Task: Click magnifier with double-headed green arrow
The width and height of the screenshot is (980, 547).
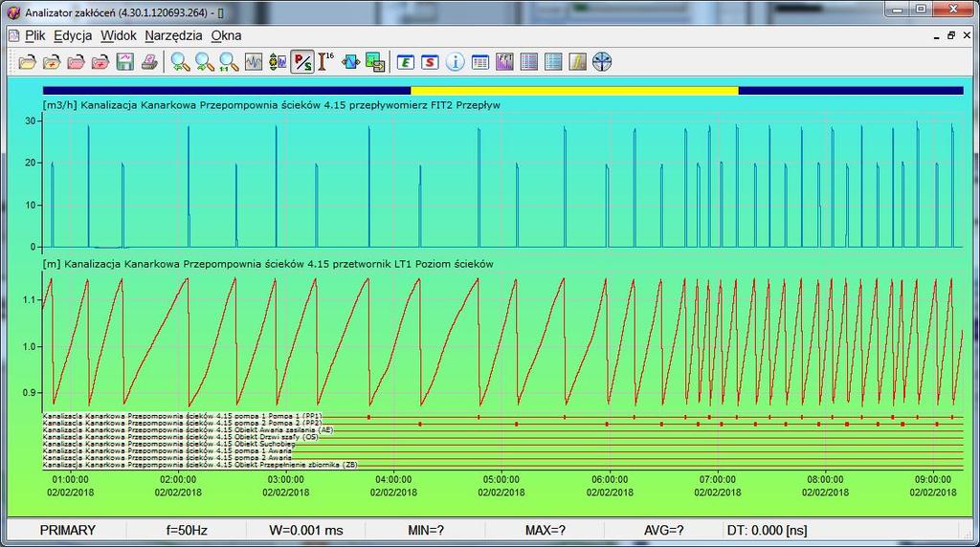Action: (x=181, y=62)
